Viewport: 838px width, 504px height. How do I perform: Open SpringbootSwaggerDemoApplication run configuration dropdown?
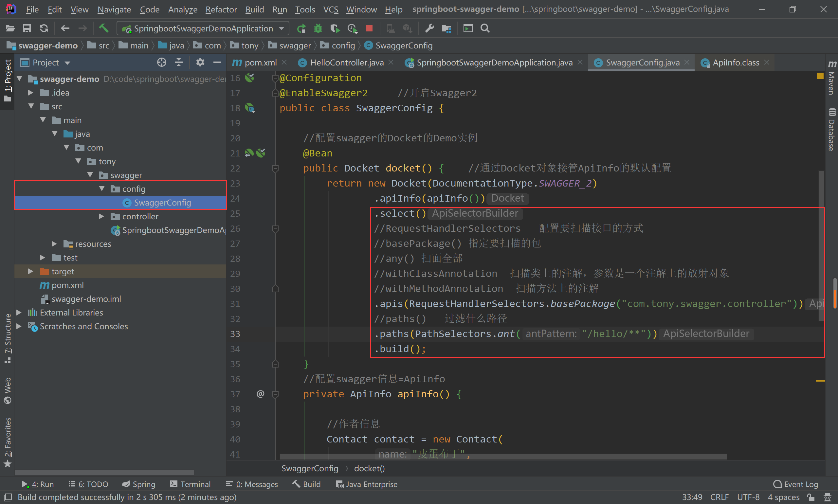click(203, 28)
